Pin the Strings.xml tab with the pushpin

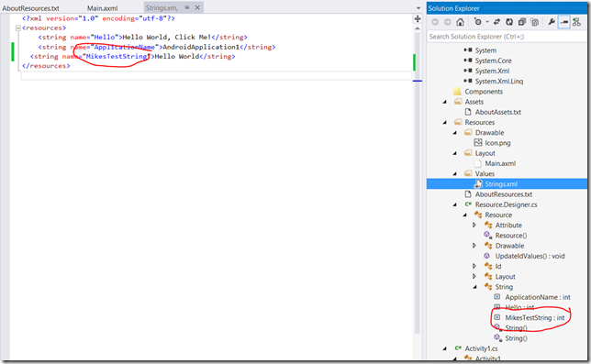pyautogui.click(x=187, y=7)
